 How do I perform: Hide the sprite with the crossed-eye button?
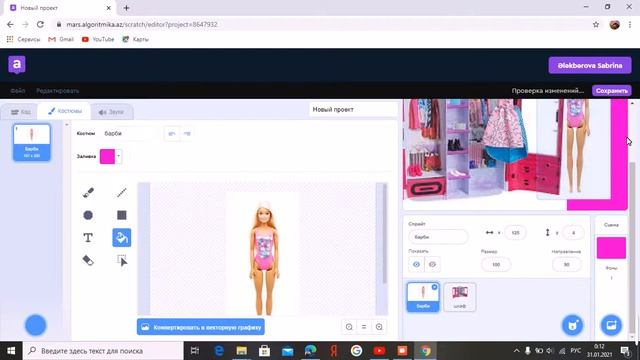coord(432,264)
